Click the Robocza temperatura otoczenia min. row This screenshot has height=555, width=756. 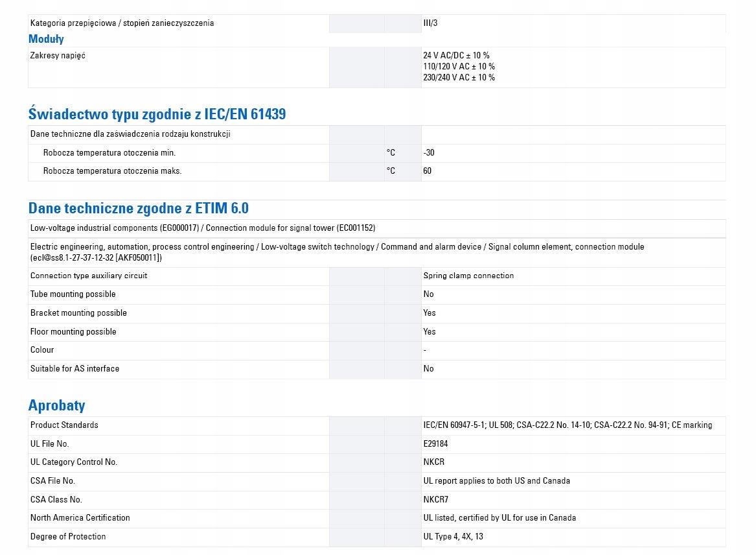click(x=376, y=153)
